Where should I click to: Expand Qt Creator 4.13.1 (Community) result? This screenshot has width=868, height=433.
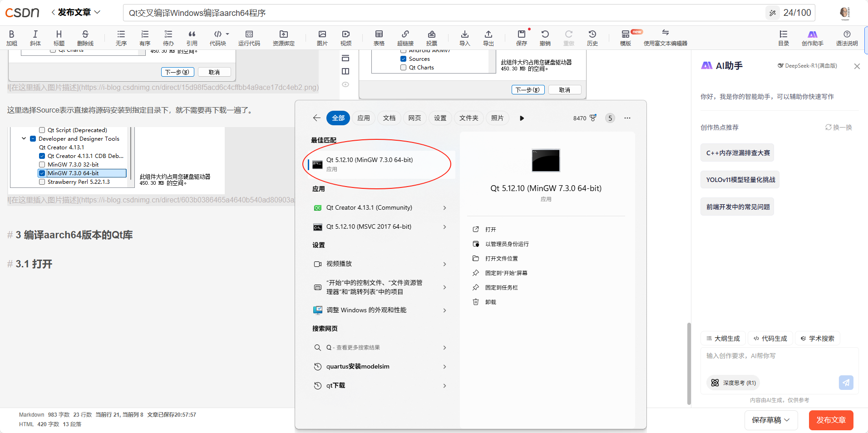pyautogui.click(x=444, y=208)
